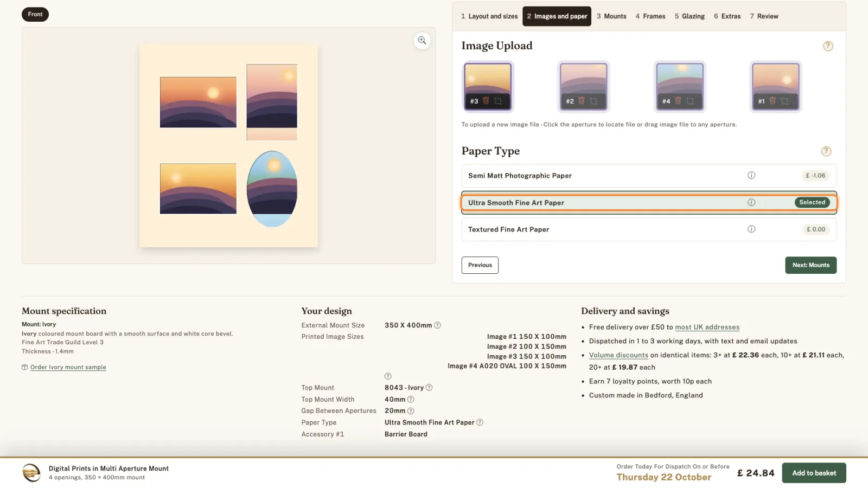Show info for Ultra Smooth Fine Art Paper
This screenshot has width=868, height=488.
pyautogui.click(x=751, y=202)
